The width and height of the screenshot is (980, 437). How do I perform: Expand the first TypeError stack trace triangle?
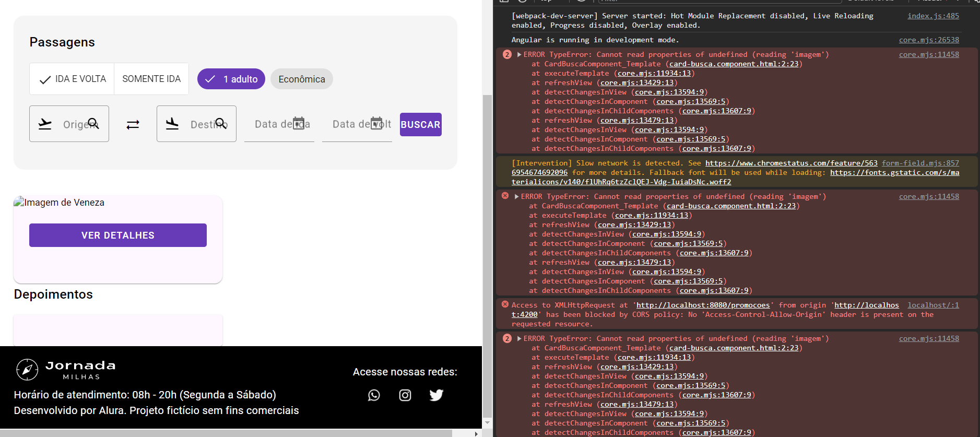click(x=519, y=54)
